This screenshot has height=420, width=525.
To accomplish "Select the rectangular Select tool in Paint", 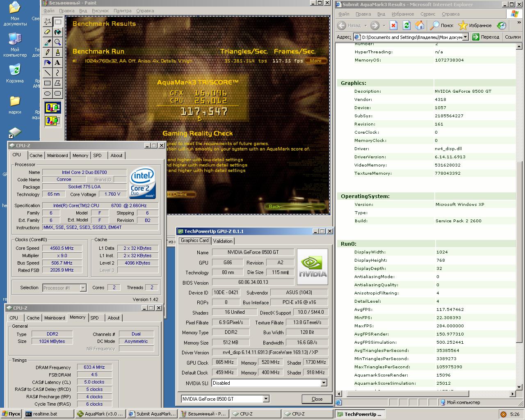I will (58, 22).
